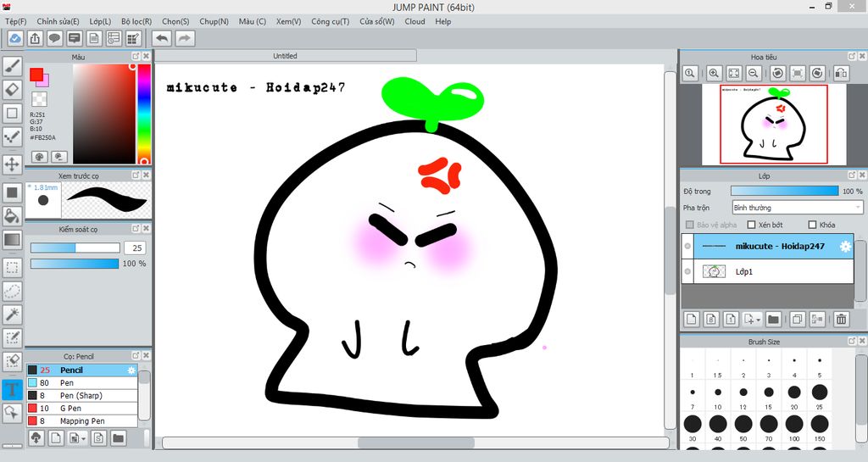Close the Màu color panel

pyautogui.click(x=146, y=56)
